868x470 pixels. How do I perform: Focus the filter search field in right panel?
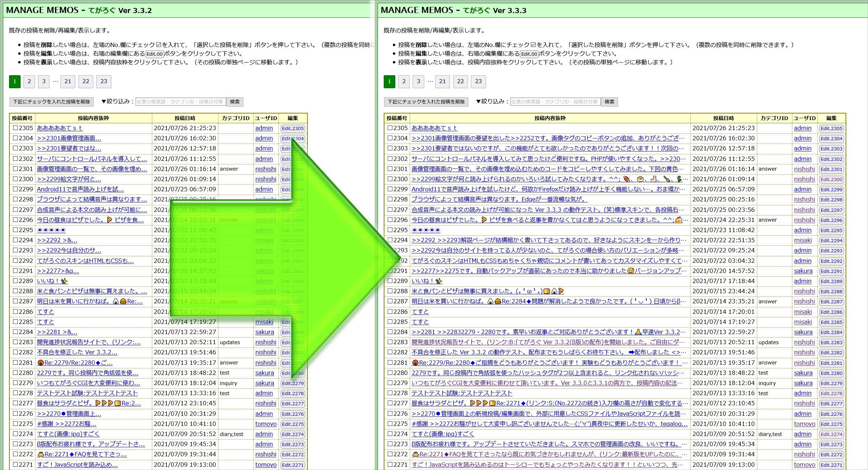[555, 102]
